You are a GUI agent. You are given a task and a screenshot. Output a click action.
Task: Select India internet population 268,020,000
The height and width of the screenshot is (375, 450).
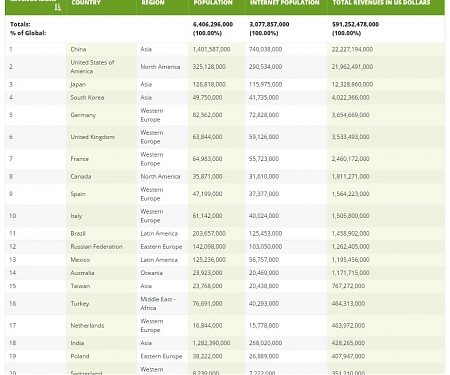click(266, 343)
